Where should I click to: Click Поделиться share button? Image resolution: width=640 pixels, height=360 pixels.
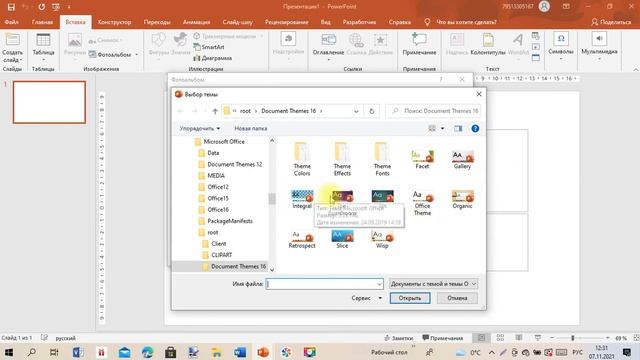click(611, 22)
